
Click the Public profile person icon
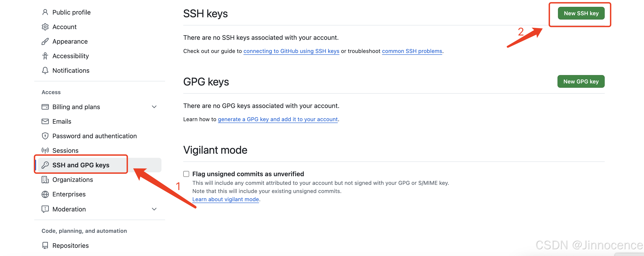click(x=45, y=12)
